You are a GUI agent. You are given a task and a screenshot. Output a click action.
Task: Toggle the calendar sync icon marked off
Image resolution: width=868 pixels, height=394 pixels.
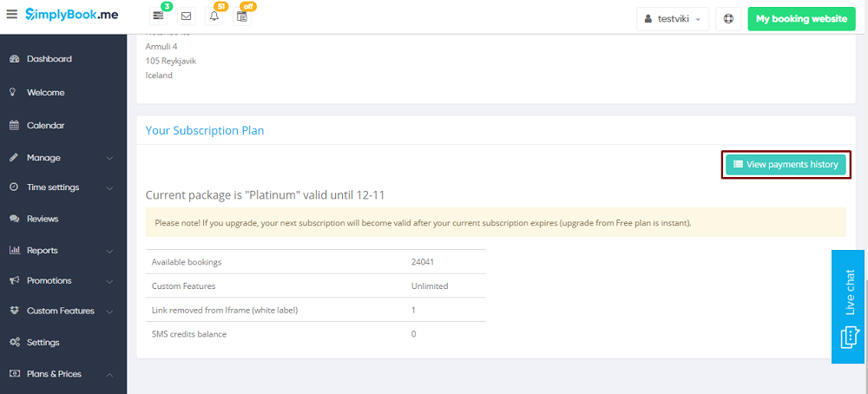pos(242,16)
